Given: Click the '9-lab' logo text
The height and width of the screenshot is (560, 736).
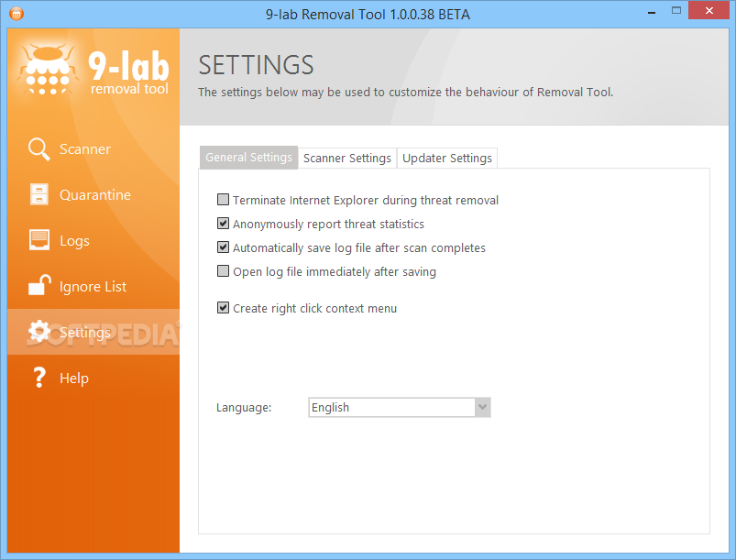Looking at the screenshot, I should coord(128,66).
